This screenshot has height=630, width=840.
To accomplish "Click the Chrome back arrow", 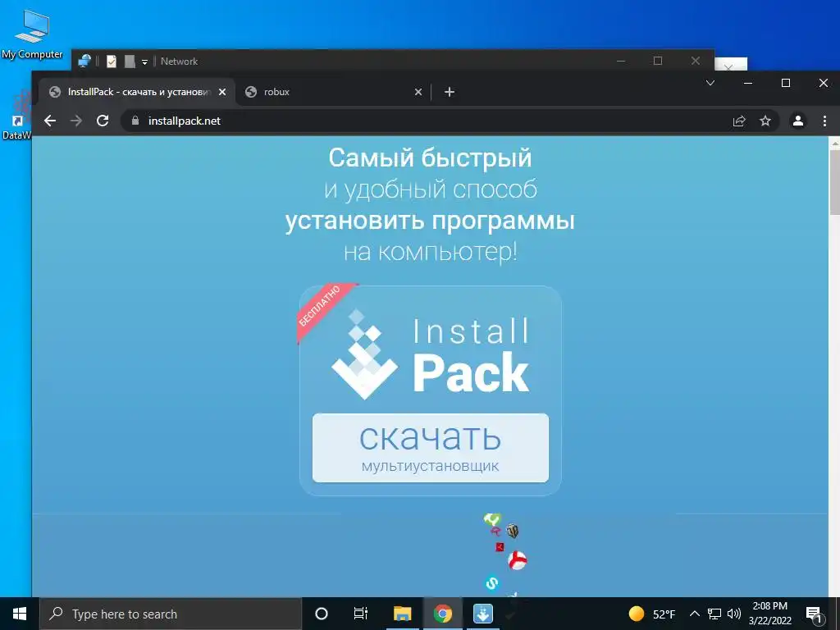I will 50,121.
